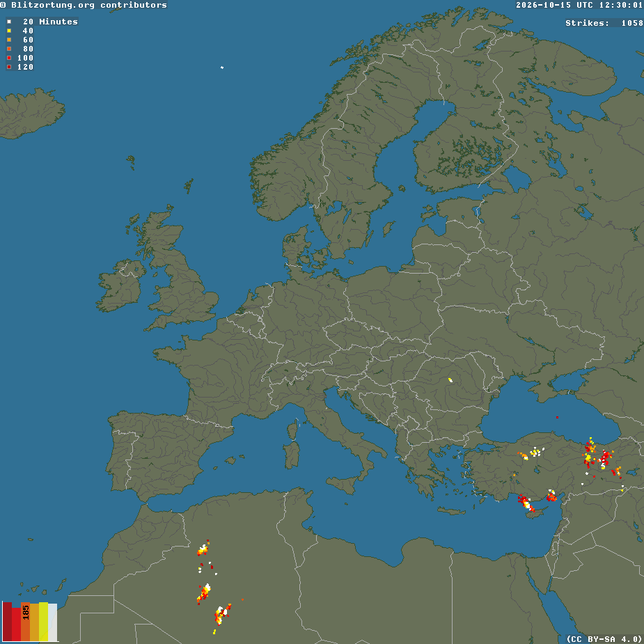This screenshot has height=644, width=644.
Task: Click the bright red histogram bar
Action: [x=16, y=624]
